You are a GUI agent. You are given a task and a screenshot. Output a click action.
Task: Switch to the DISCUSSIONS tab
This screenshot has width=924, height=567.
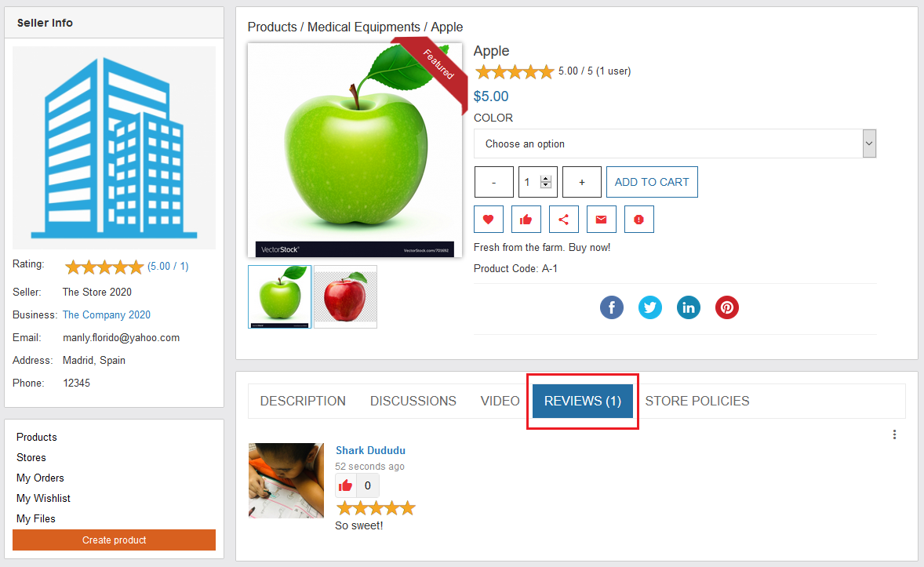[413, 401]
